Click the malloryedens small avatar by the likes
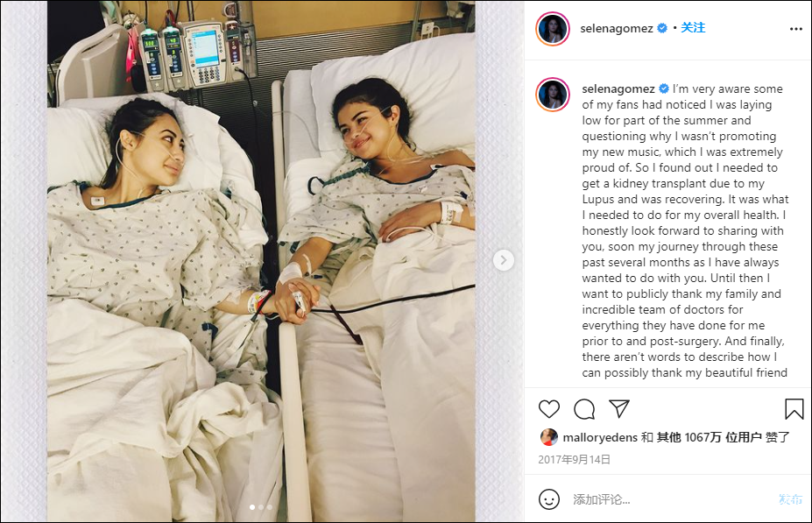The width and height of the screenshot is (812, 523). tap(549, 437)
